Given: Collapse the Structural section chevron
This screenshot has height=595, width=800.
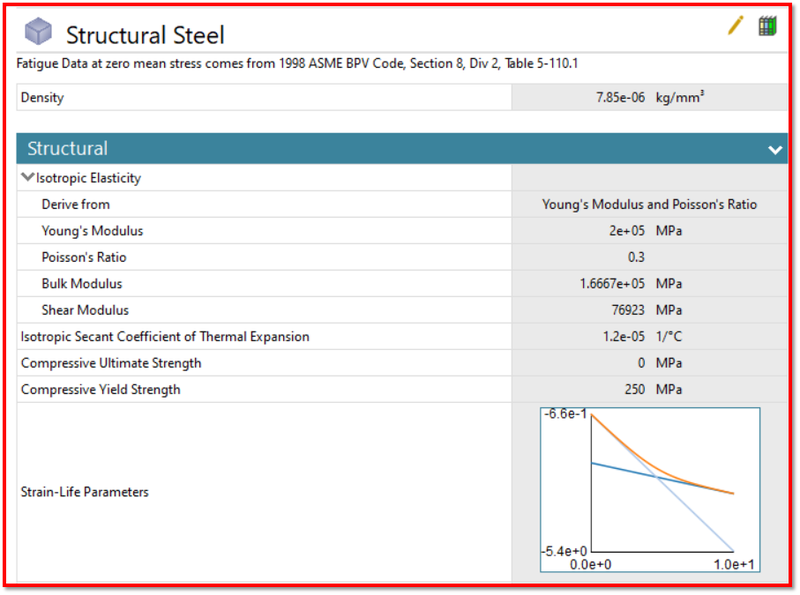Looking at the screenshot, I should (x=775, y=150).
